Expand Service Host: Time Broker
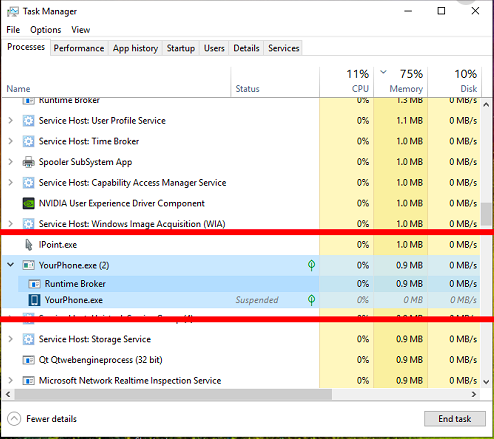 coord(10,141)
